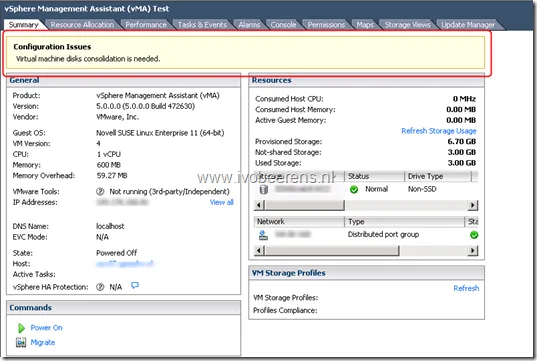Image resolution: width=537 pixels, height=361 pixels.
Task: Click the storage list horizontal scrollbar thumb
Action: click(x=305, y=206)
